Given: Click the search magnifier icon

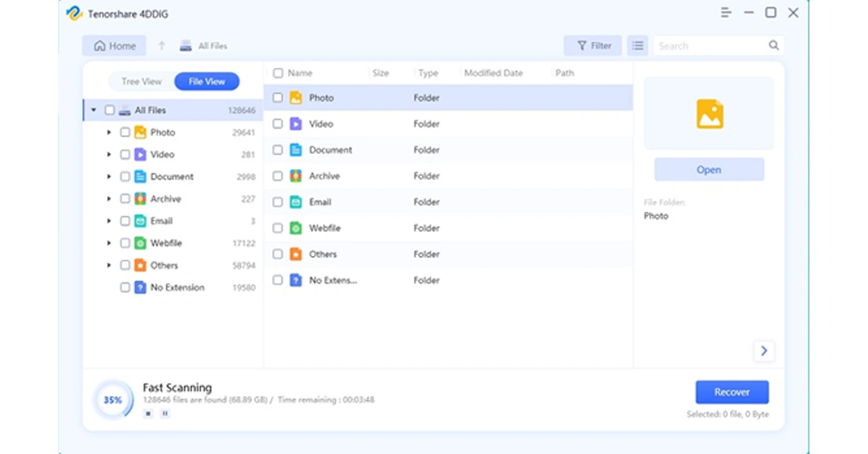Looking at the screenshot, I should point(774,46).
